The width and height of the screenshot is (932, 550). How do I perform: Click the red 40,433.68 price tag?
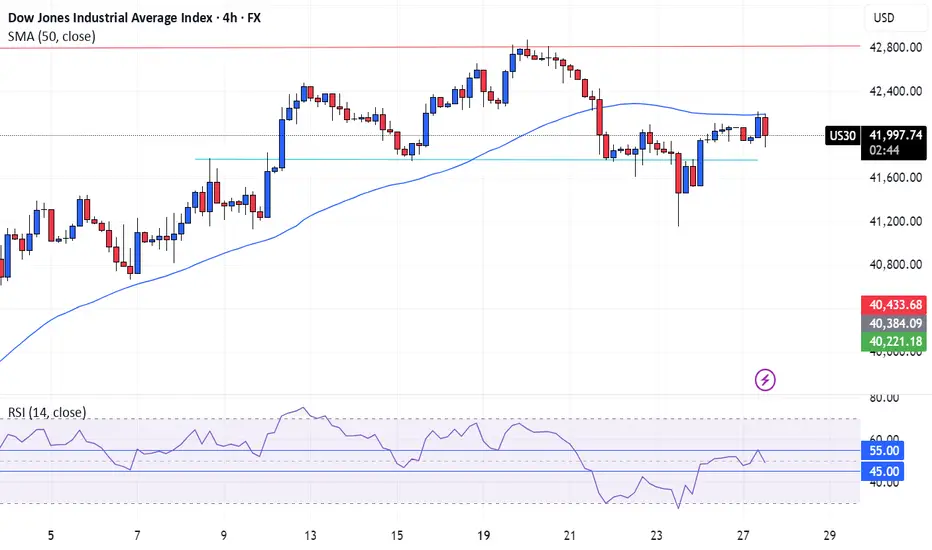pos(894,305)
